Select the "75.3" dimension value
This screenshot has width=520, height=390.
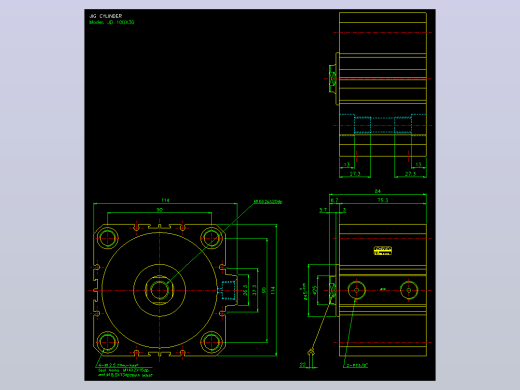(383, 200)
